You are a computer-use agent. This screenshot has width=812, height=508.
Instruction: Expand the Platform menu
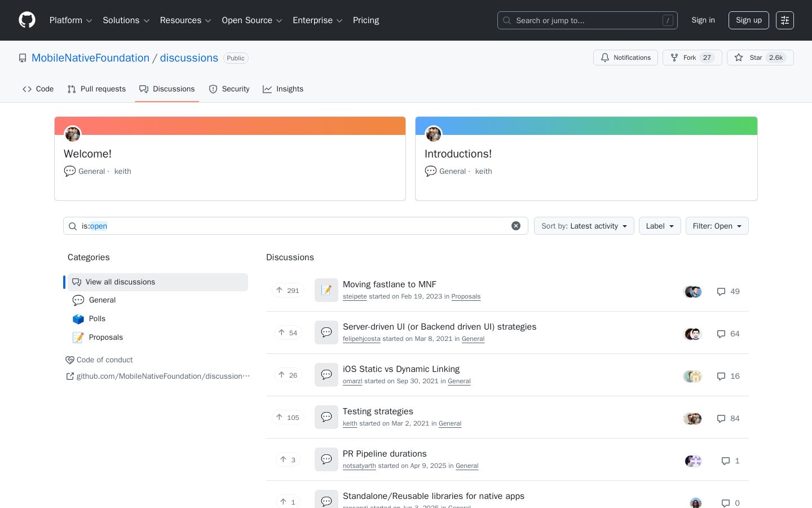(71, 20)
